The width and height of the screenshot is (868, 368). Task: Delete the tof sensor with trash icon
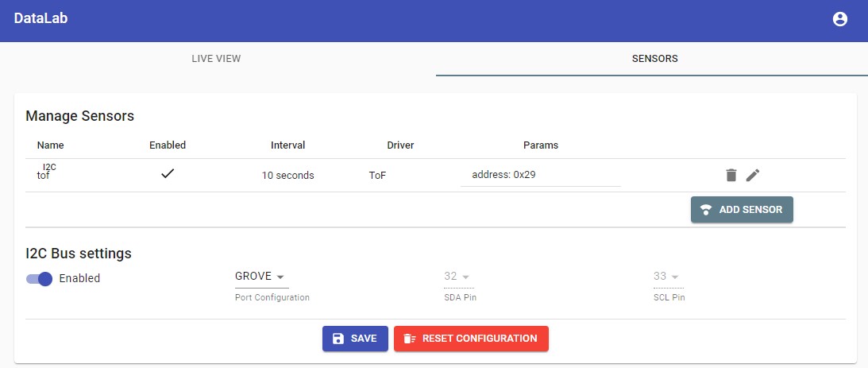(731, 175)
